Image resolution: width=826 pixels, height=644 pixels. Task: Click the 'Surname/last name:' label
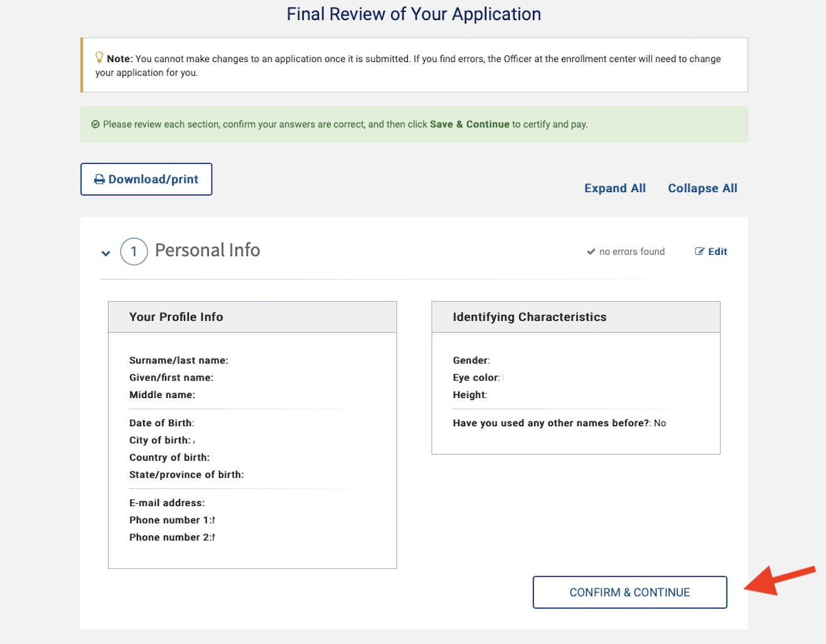pos(179,360)
